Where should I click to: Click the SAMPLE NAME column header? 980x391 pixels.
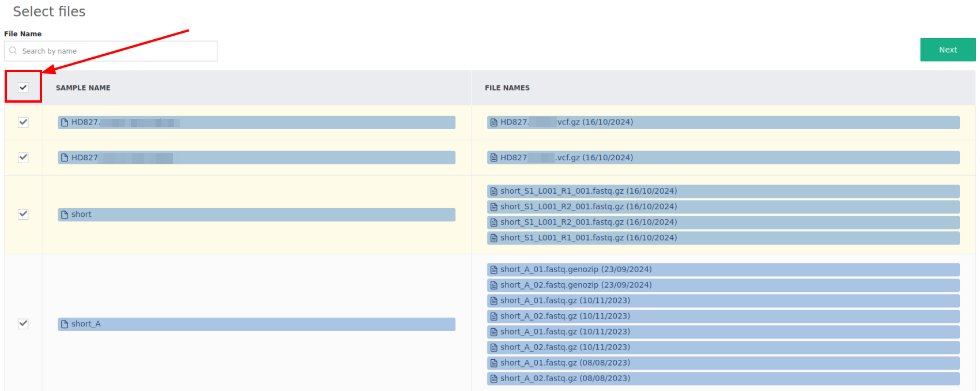(83, 88)
